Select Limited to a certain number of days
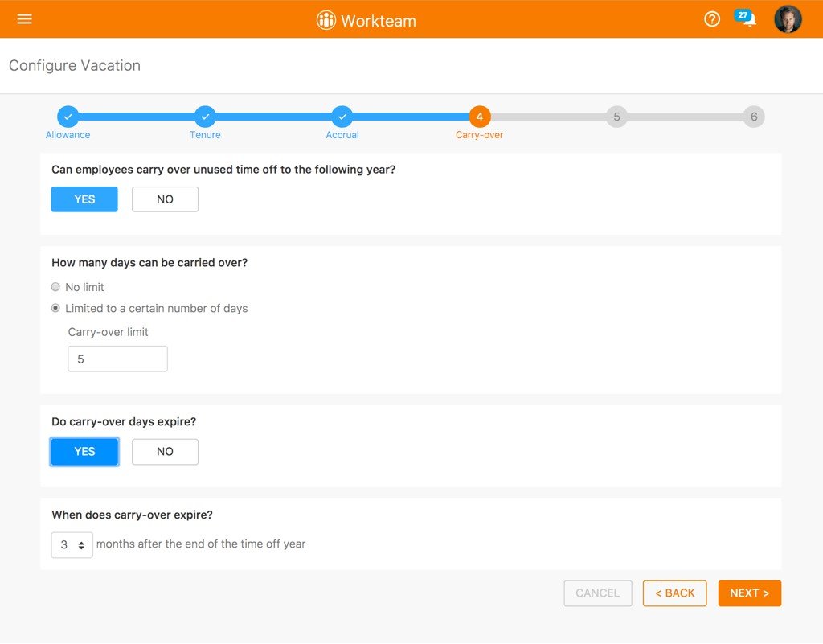This screenshot has height=644, width=823. 55,308
